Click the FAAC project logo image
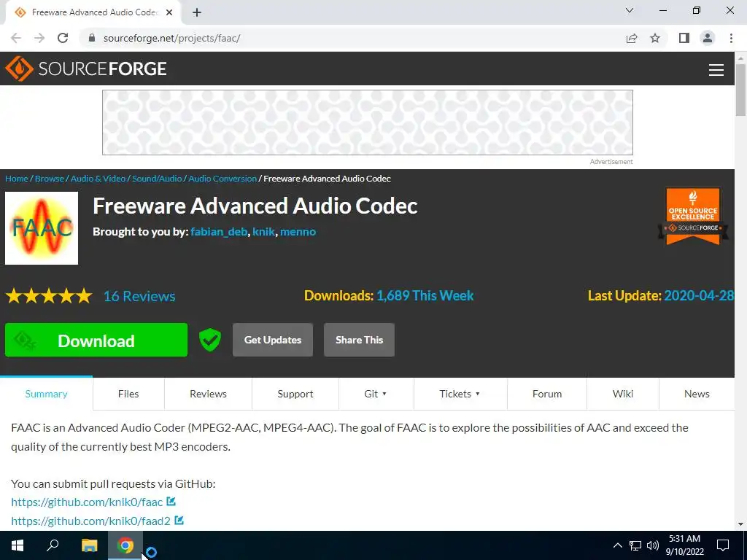The width and height of the screenshot is (747, 560). [x=42, y=228]
